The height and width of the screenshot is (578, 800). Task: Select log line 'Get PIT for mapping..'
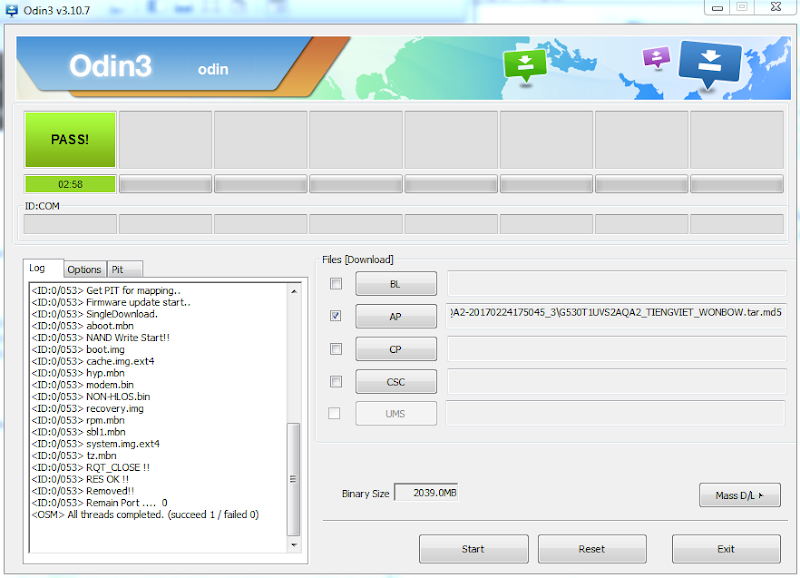tap(106, 290)
